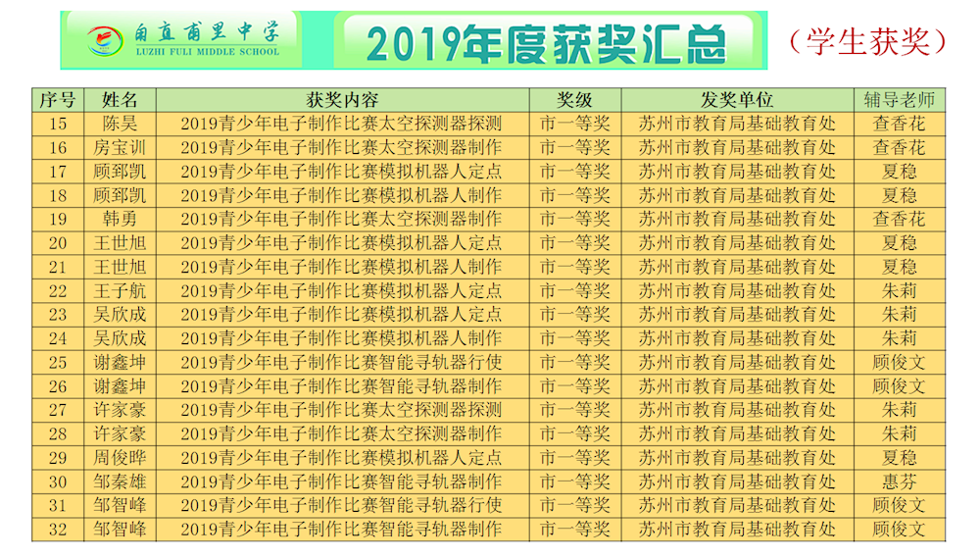Image resolution: width=980 pixels, height=558 pixels.
Task: Select the award content cell in row 27
Action: (342, 410)
